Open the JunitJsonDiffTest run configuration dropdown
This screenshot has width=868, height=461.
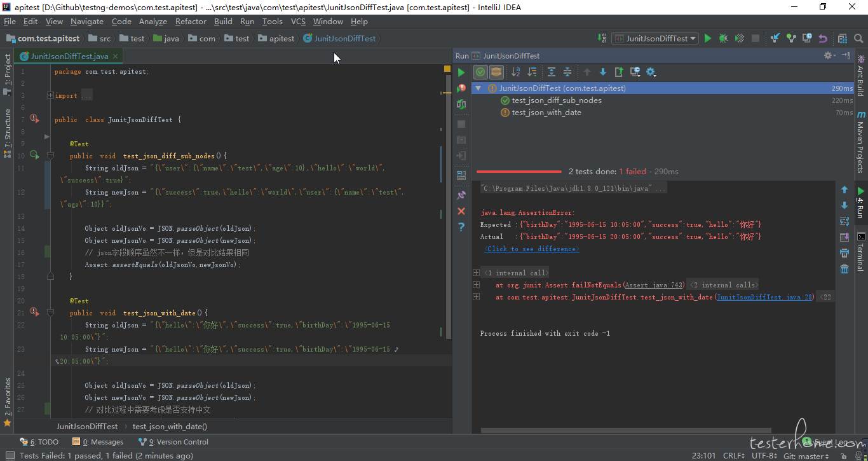click(x=655, y=38)
